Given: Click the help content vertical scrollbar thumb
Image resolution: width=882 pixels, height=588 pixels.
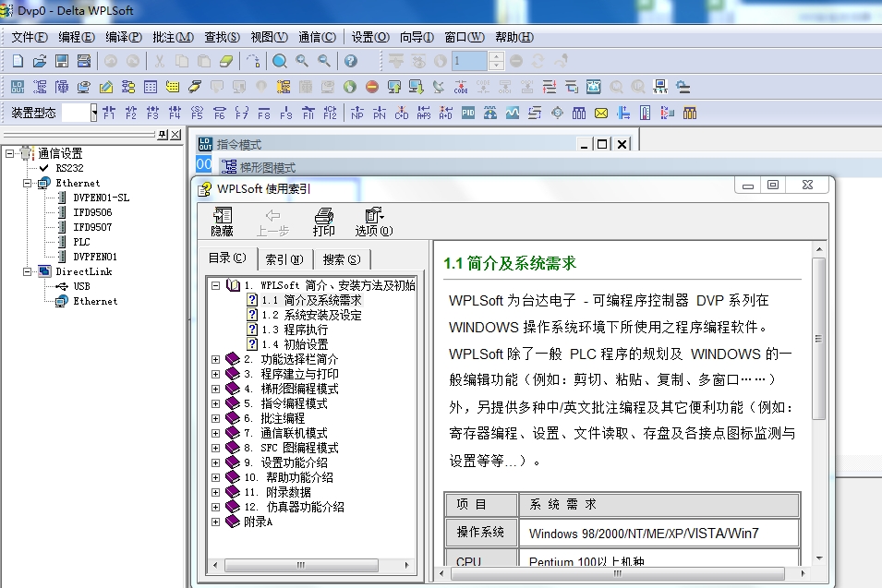Looking at the screenshot, I should (819, 339).
